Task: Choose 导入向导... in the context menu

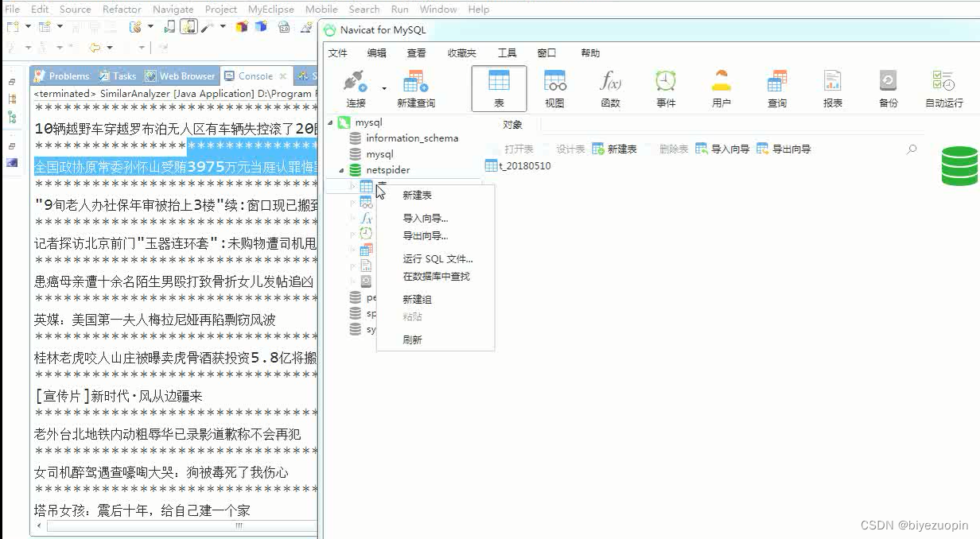Action: tap(435, 219)
